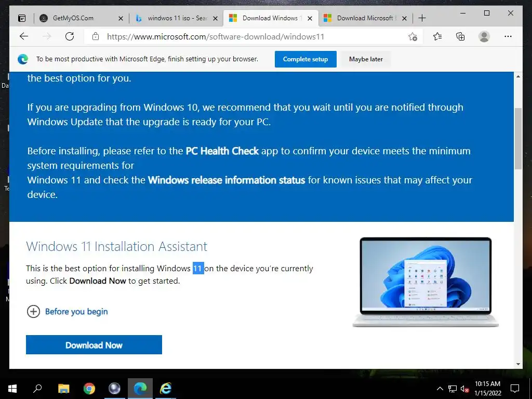Open the notification center icon
The width and height of the screenshot is (532, 399).
coord(515,389)
